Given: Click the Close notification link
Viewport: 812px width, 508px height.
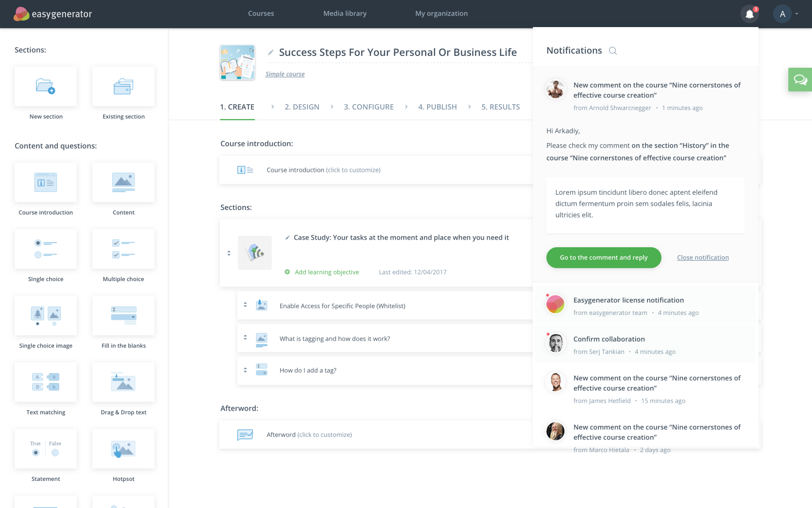Looking at the screenshot, I should (x=703, y=257).
